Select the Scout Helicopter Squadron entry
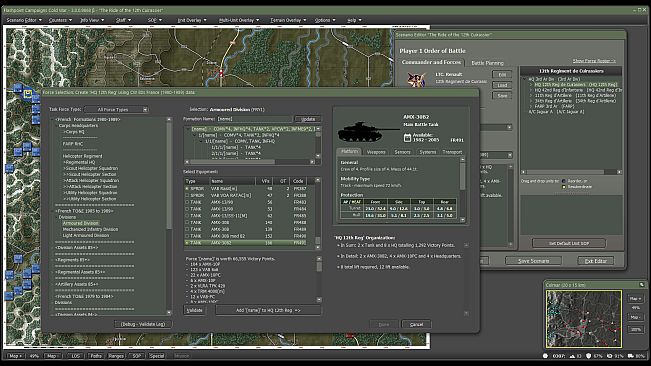Viewport: 651px width, 366px height. pyautogui.click(x=91, y=168)
